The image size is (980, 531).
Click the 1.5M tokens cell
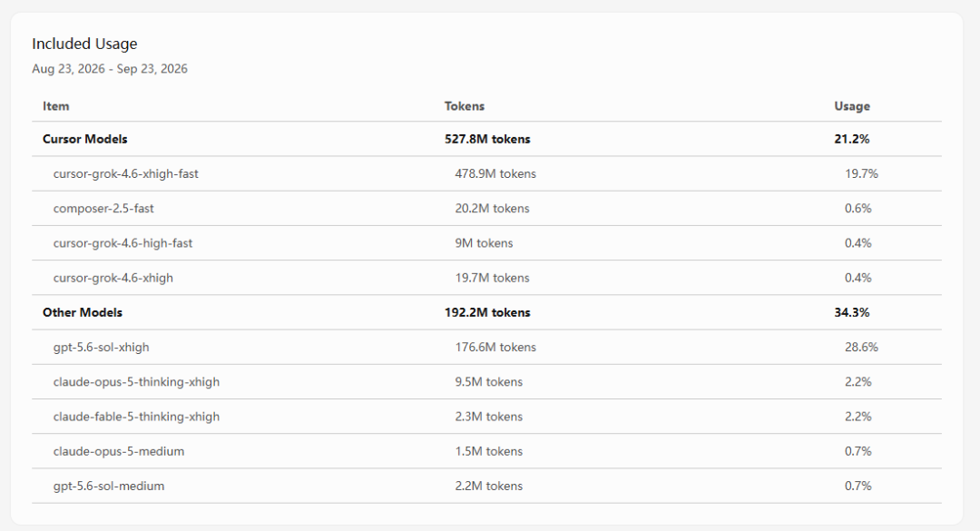tap(489, 451)
